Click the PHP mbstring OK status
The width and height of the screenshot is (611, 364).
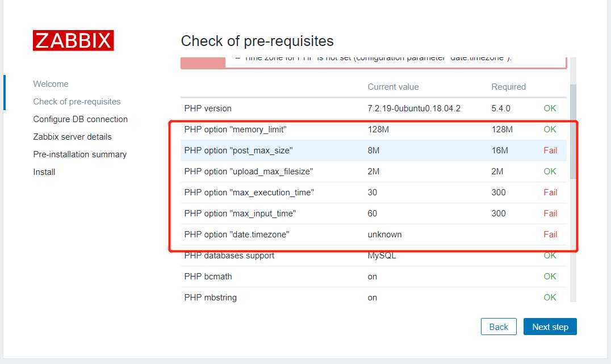coord(550,298)
